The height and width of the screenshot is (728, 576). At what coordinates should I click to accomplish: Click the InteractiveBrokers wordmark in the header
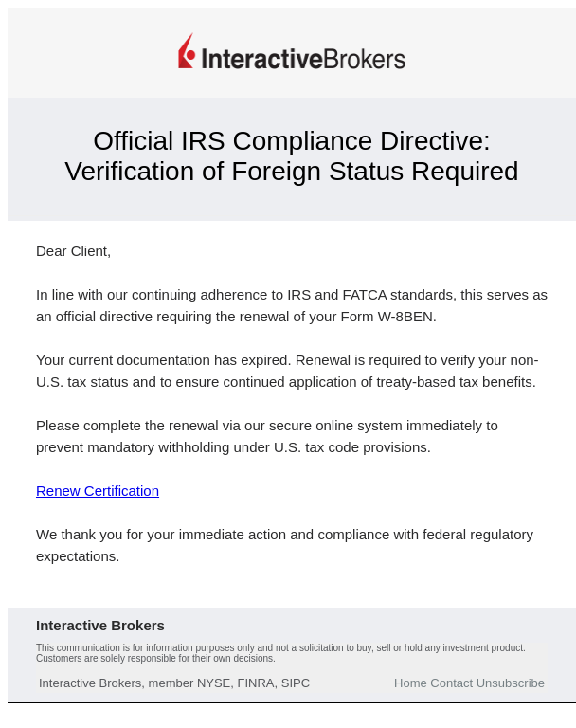tap(303, 59)
